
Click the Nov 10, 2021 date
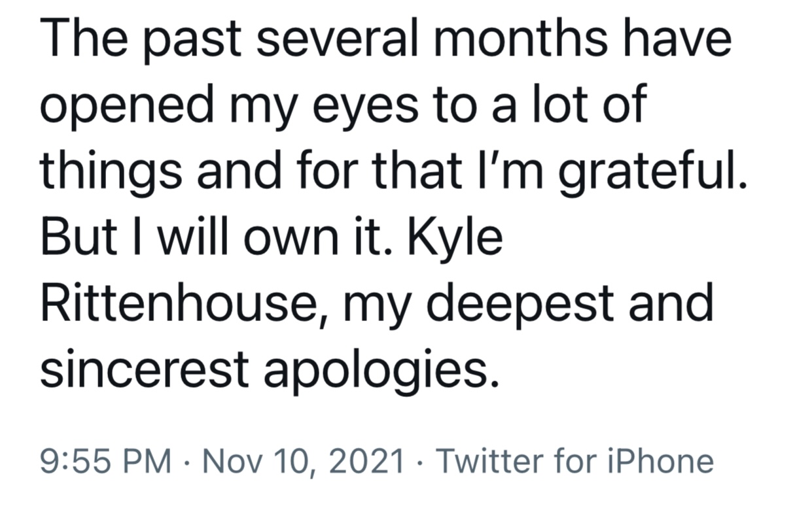point(303,462)
